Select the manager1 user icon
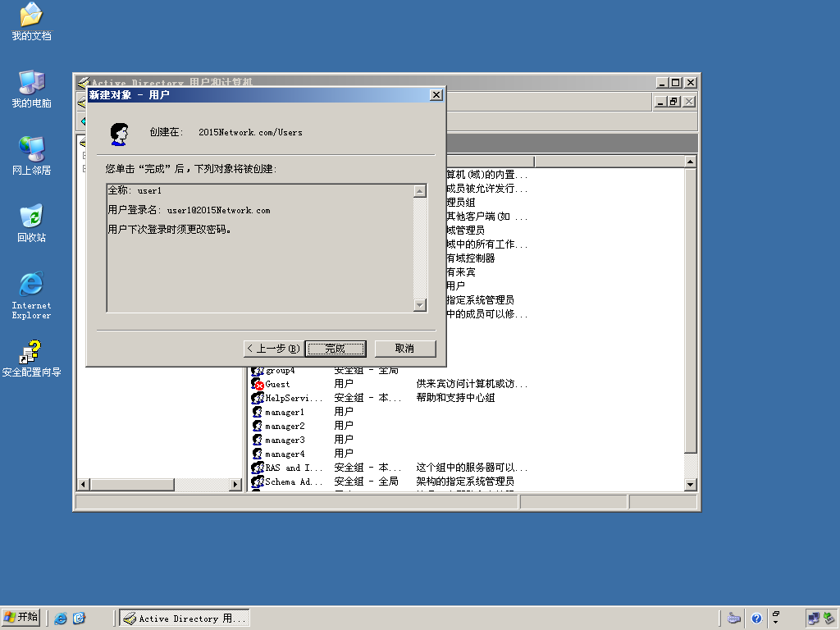 coord(258,412)
